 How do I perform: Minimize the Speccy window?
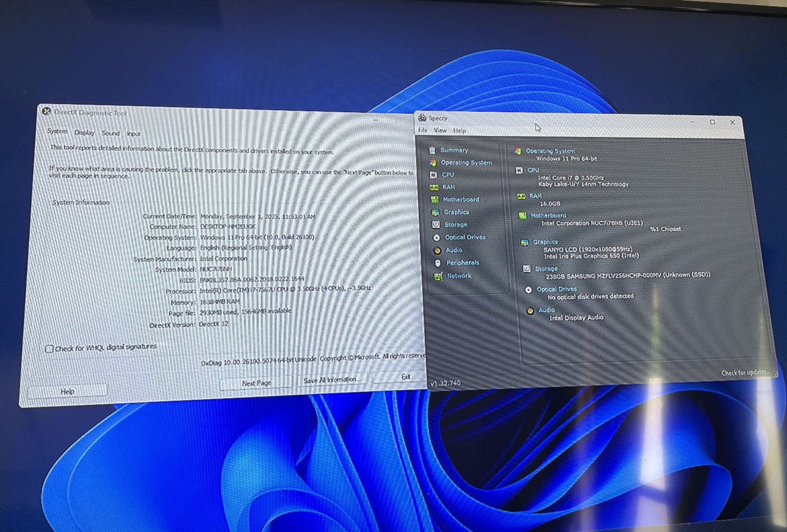pyautogui.click(x=693, y=122)
